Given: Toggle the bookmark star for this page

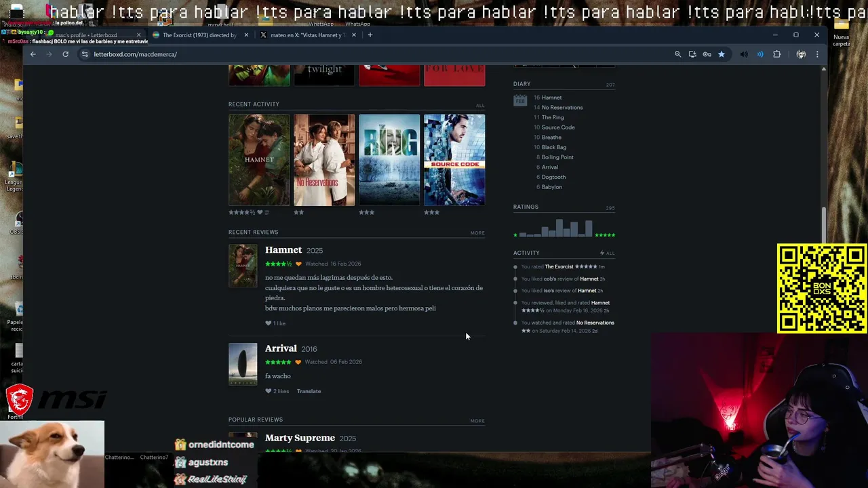Looking at the screenshot, I should coord(722,54).
